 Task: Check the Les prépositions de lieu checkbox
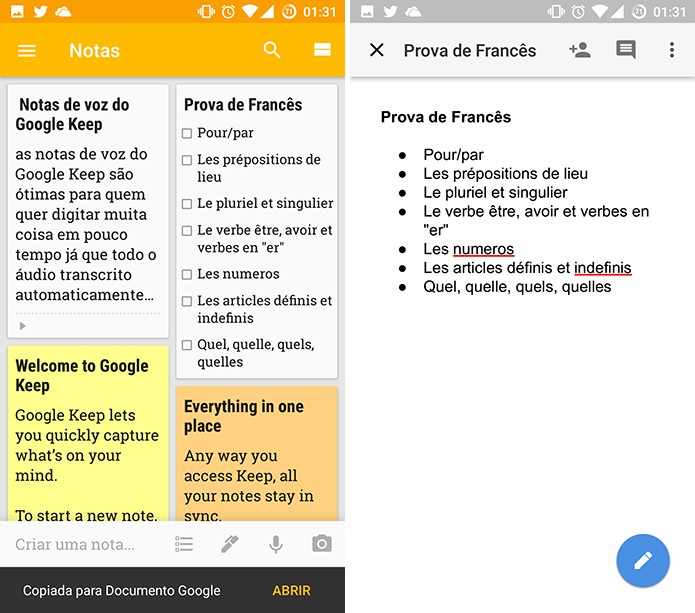pyautogui.click(x=187, y=160)
